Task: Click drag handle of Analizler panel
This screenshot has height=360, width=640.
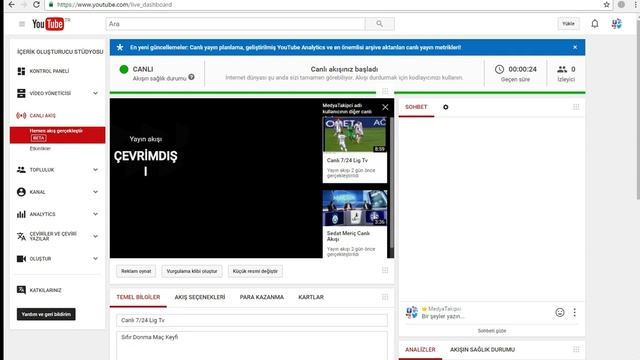Action: 576,349
